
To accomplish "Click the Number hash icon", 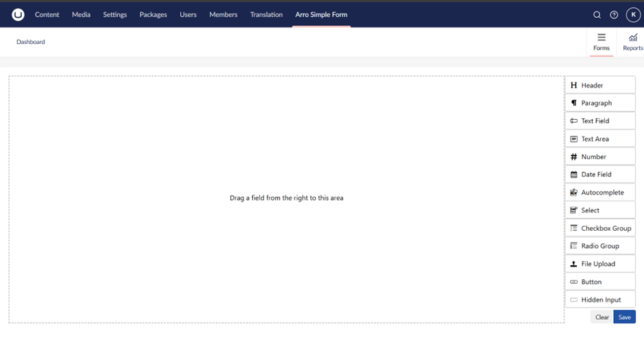I will pos(573,157).
